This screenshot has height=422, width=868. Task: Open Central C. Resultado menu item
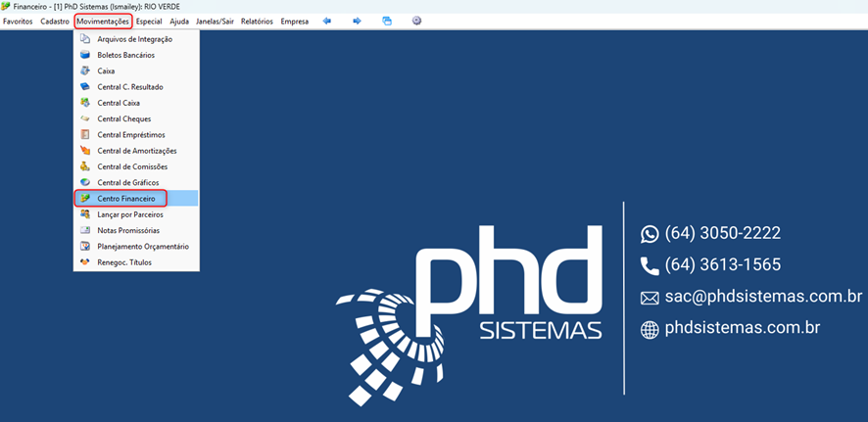(129, 87)
